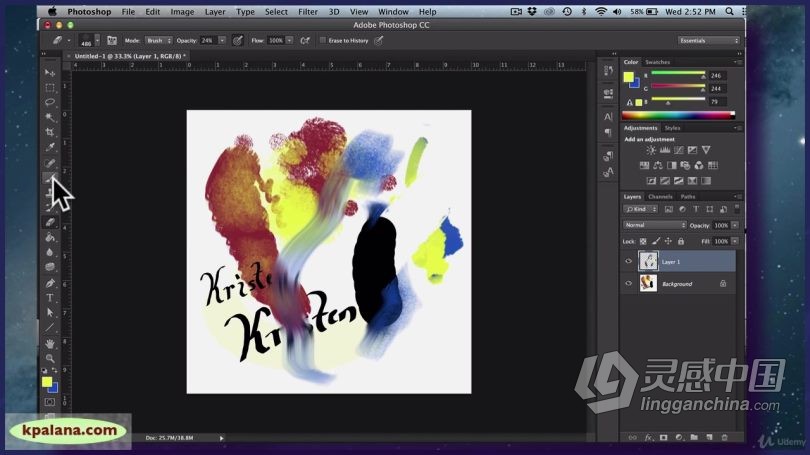The height and width of the screenshot is (455, 810).
Task: Select the Paint Bucket tool
Action: pos(50,238)
